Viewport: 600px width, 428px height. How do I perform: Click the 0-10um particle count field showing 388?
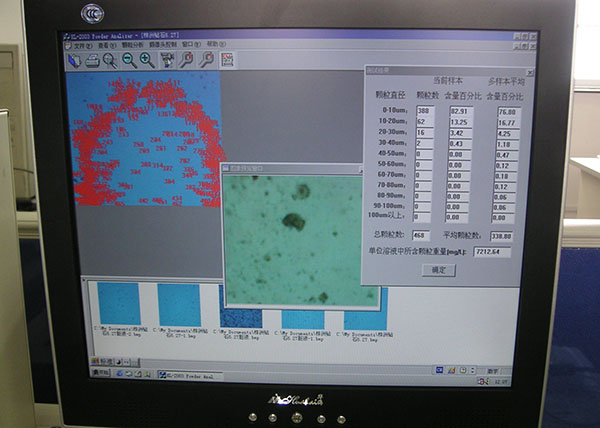click(424, 111)
